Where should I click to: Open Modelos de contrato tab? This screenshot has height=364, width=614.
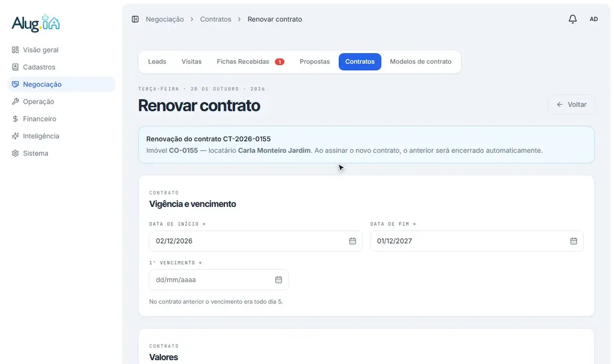[x=420, y=61]
